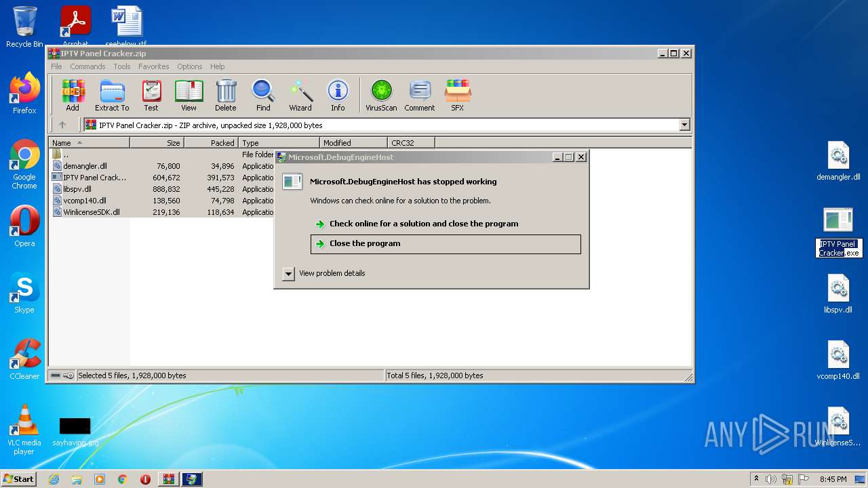
Task: Open the File menu
Action: pyautogui.click(x=56, y=66)
